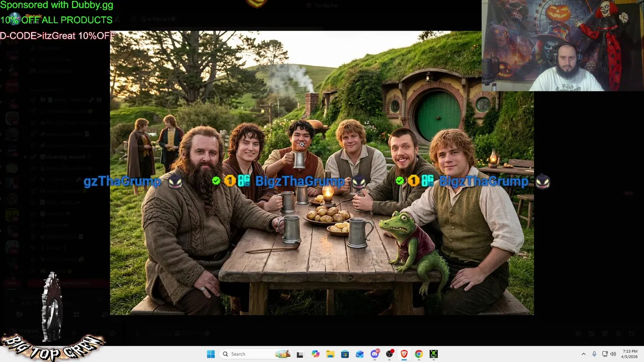
Task: Launch Copilot from the taskbar
Action: (x=315, y=354)
